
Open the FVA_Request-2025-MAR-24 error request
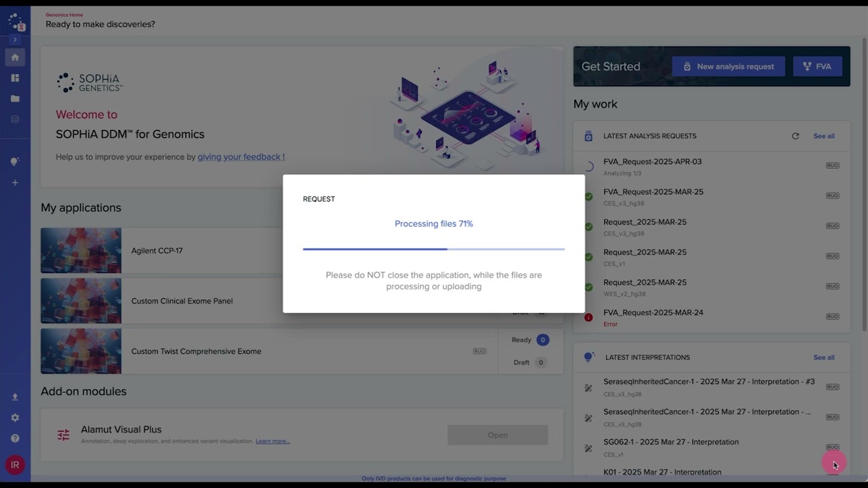pyautogui.click(x=653, y=313)
